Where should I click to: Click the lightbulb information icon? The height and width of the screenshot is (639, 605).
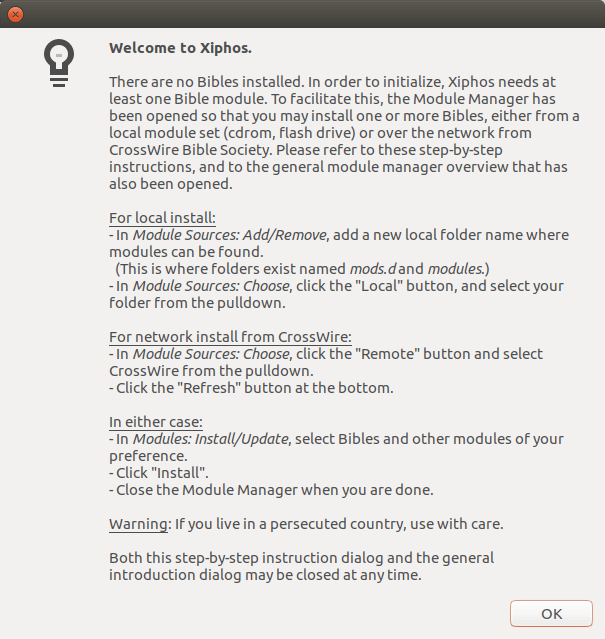[x=59, y=63]
